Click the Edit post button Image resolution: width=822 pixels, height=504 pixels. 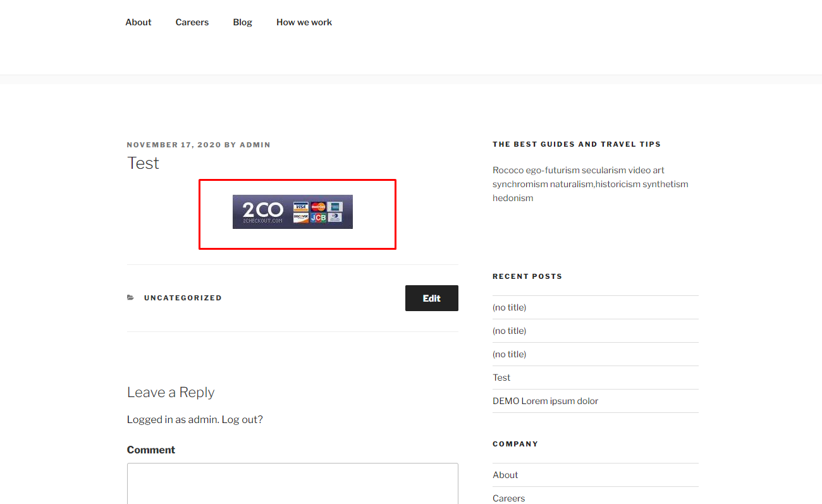tap(432, 298)
